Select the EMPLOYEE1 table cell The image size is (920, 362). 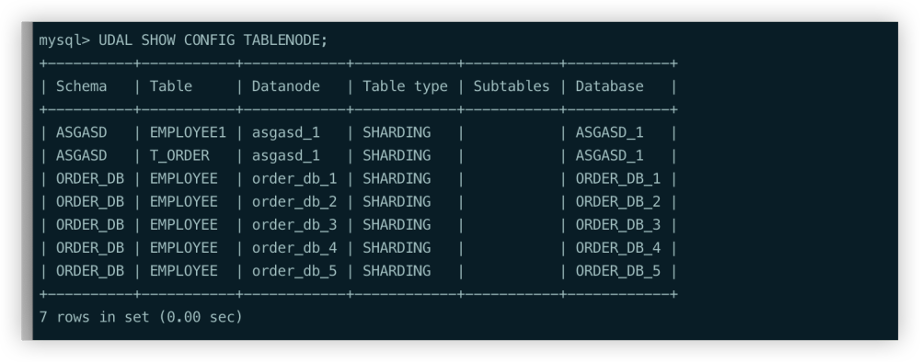pos(188,133)
